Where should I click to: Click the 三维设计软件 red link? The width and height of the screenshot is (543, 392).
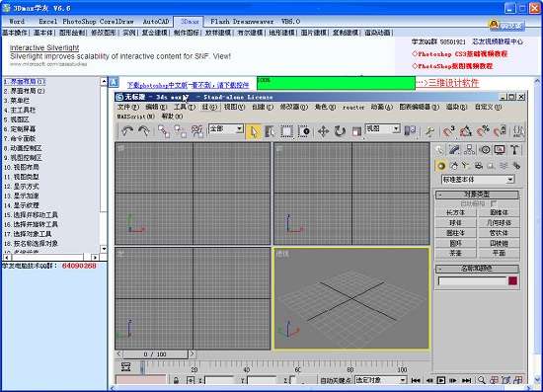pos(454,83)
